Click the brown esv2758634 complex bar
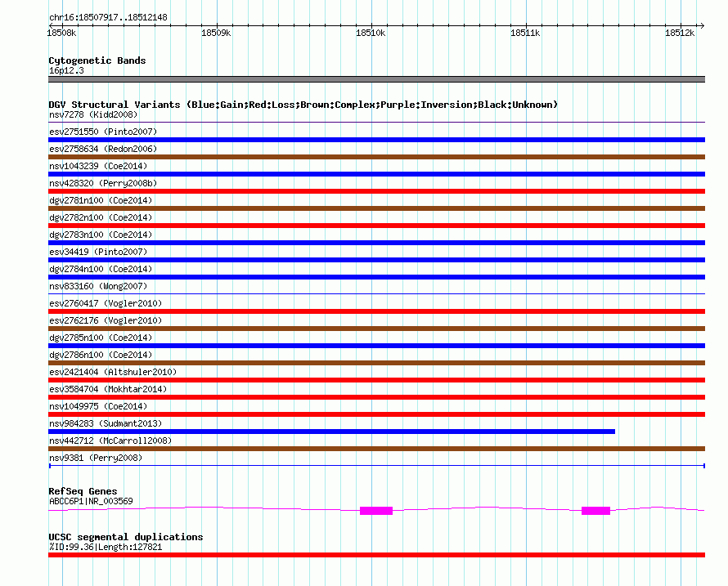728x586 pixels. point(376,157)
